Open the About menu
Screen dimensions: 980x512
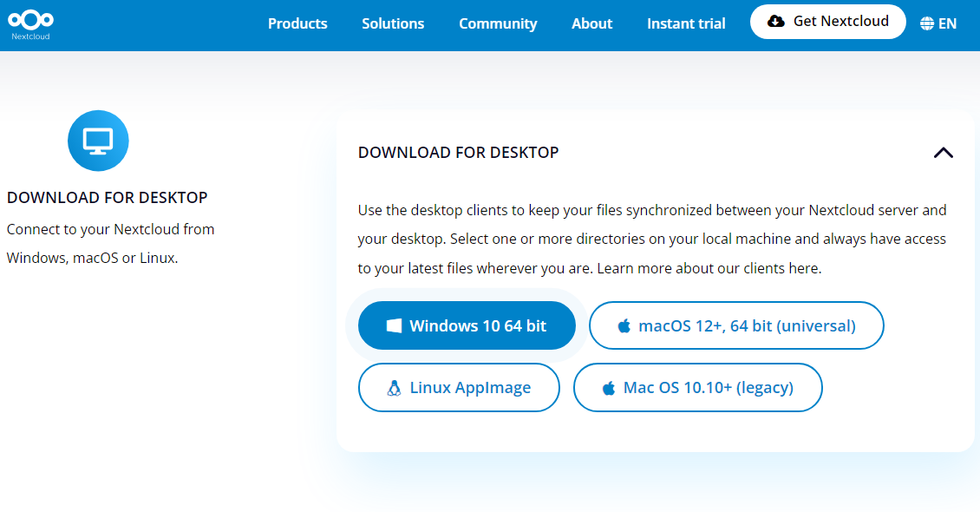(591, 23)
